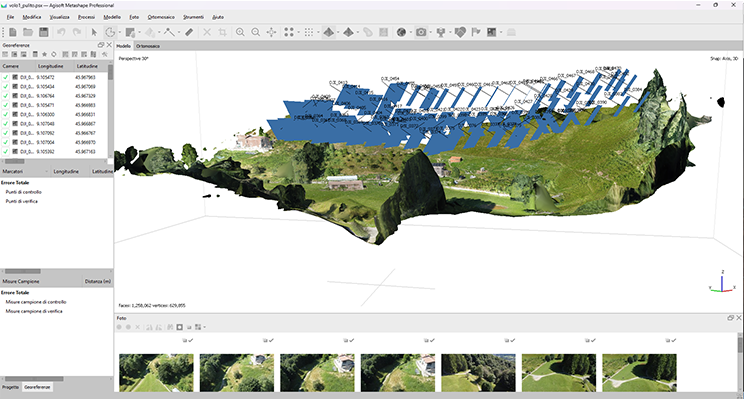Expand the basemap globe dropdown arrow
This screenshot has height=400, width=744.
click(410, 32)
